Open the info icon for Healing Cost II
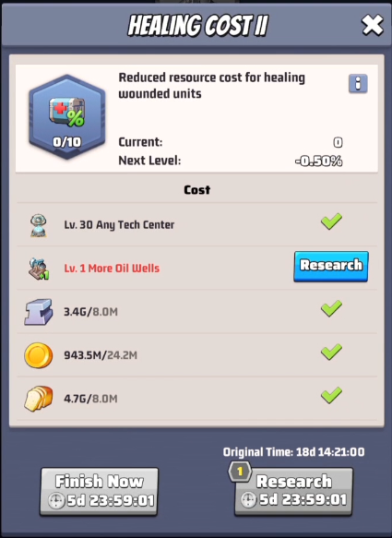This screenshot has height=538, width=392. (358, 83)
